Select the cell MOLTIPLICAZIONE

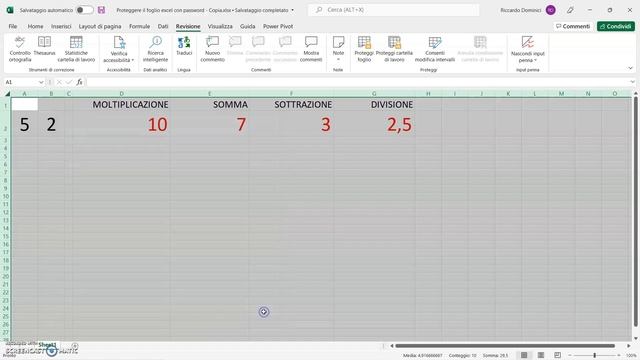[x=121, y=104]
